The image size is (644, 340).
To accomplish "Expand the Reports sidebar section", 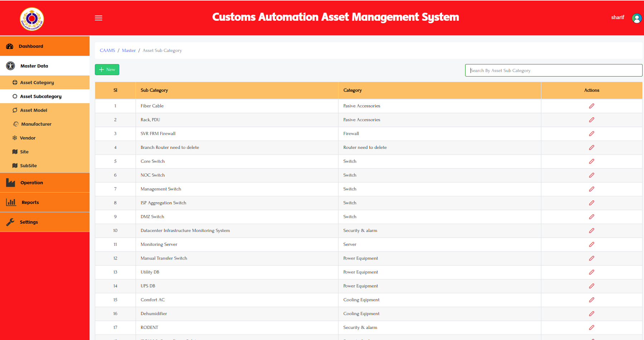I will [30, 202].
